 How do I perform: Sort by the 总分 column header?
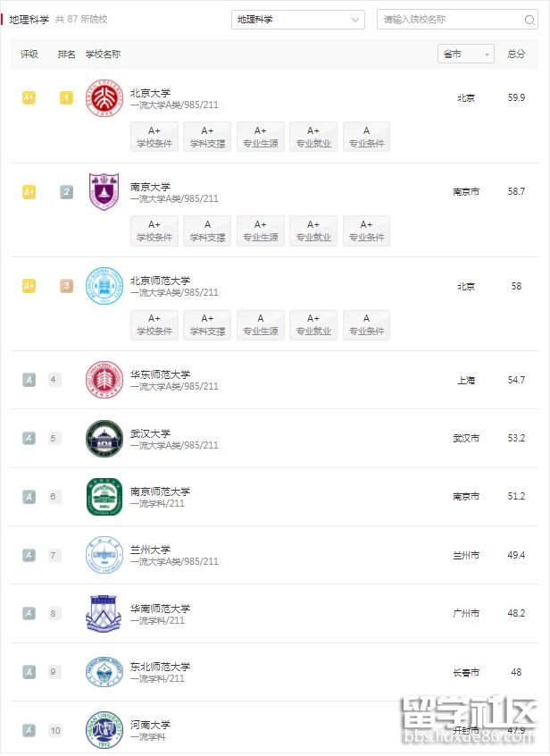[516, 55]
